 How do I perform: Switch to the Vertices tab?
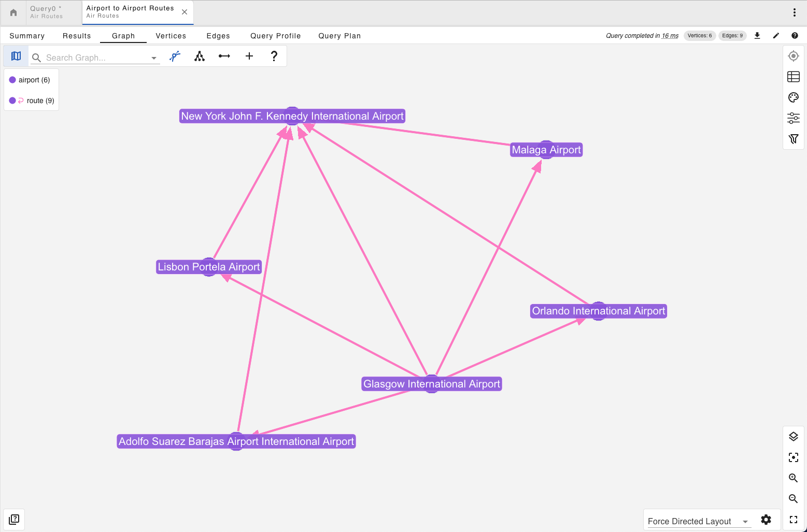[x=171, y=36]
